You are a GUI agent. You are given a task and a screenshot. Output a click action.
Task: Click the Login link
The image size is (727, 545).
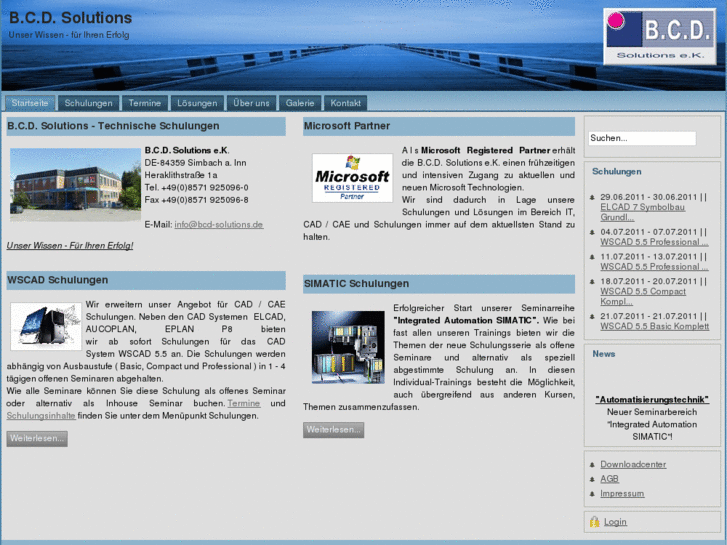(615, 522)
